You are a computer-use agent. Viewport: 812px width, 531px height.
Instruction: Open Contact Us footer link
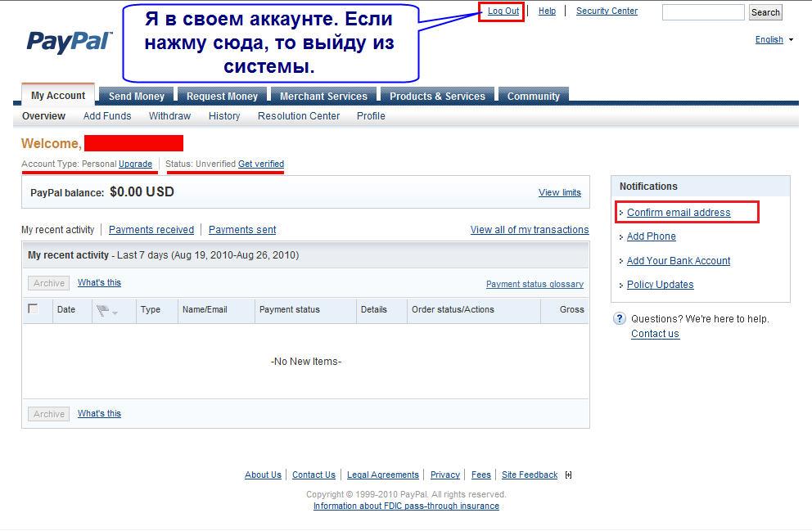tap(314, 475)
